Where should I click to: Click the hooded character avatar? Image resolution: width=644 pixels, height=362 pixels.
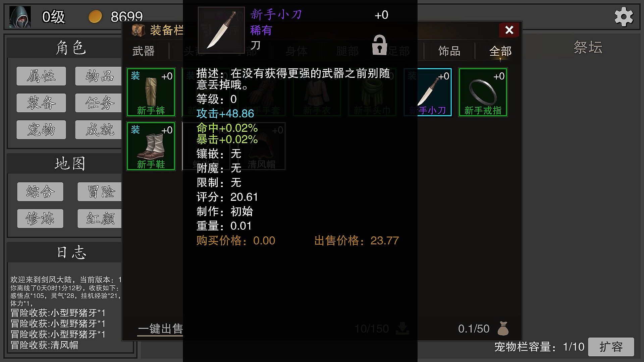coord(20,17)
